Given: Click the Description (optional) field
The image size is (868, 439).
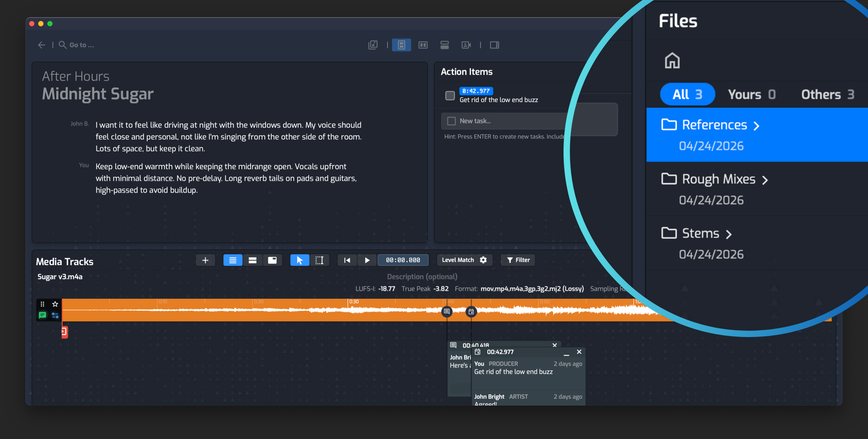Looking at the screenshot, I should (x=422, y=277).
